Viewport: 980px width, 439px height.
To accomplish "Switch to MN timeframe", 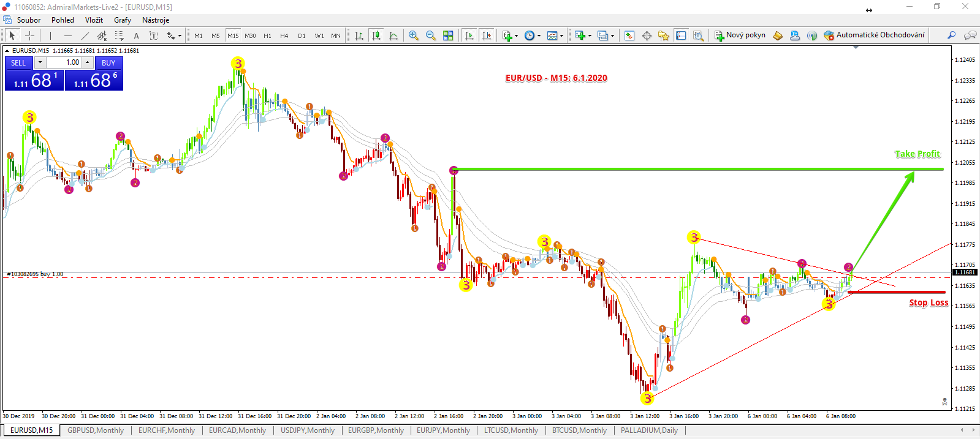I will click(336, 36).
